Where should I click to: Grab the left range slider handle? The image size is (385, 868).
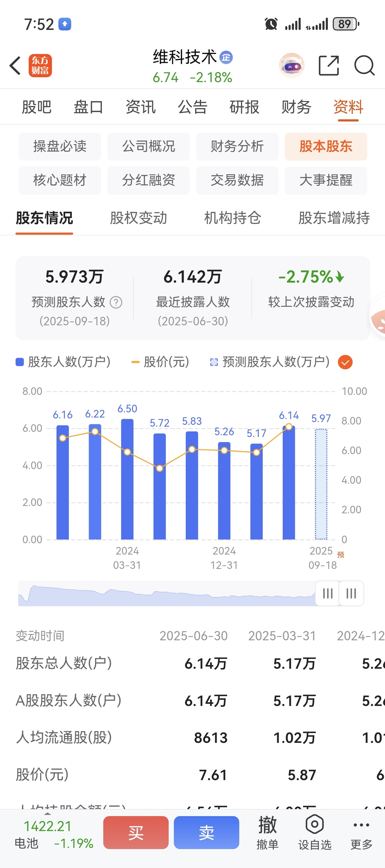tap(328, 593)
